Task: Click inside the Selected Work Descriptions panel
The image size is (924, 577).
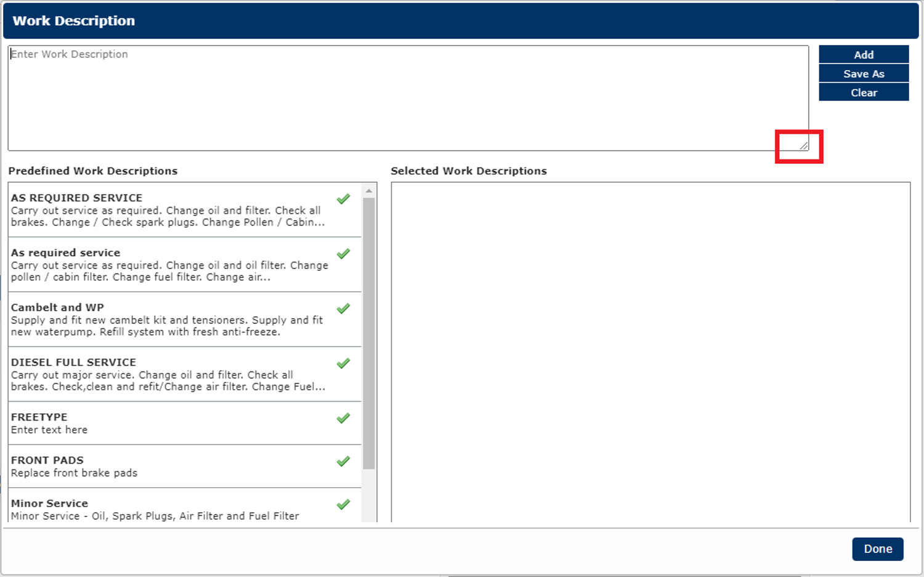Action: pos(650,351)
